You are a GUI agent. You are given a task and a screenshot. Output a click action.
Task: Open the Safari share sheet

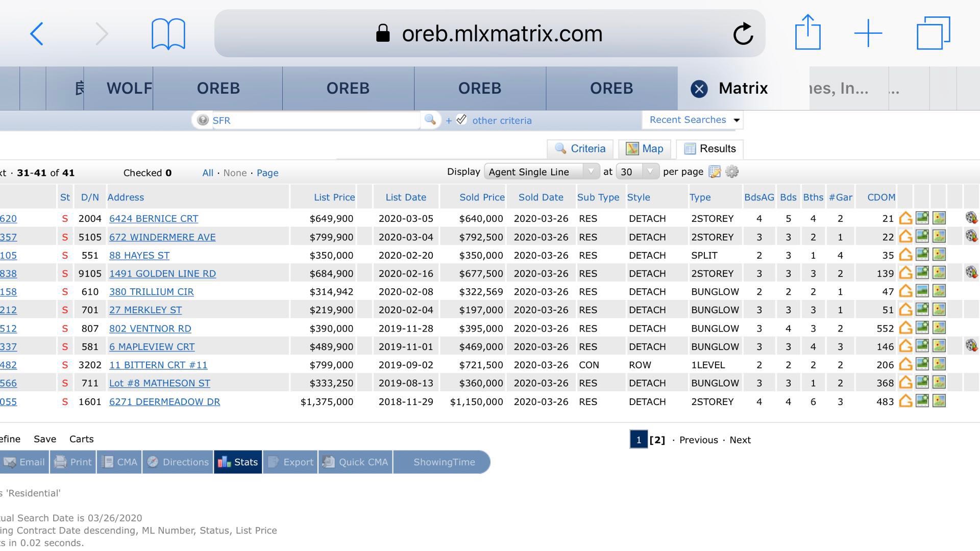808,32
